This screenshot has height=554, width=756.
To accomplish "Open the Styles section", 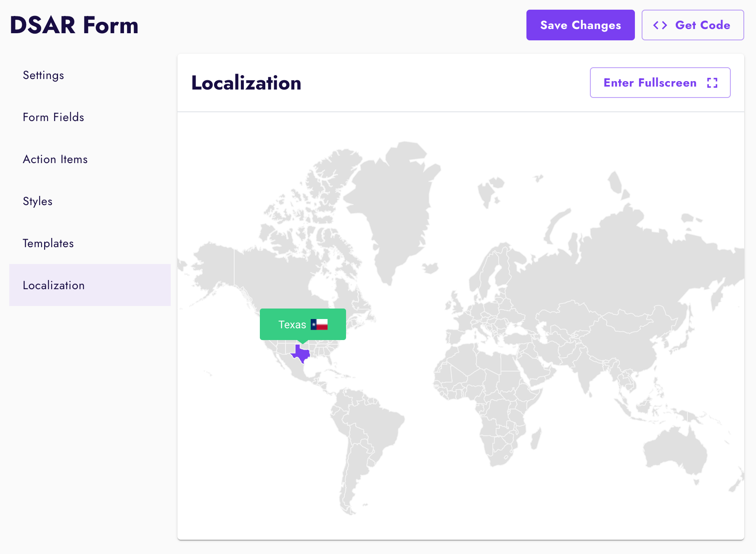I will [x=37, y=201].
